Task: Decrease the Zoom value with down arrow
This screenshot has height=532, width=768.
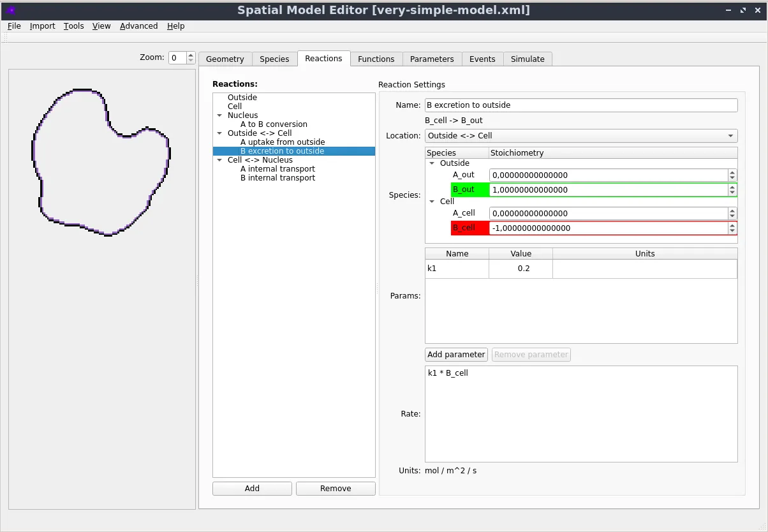Action: [191, 61]
